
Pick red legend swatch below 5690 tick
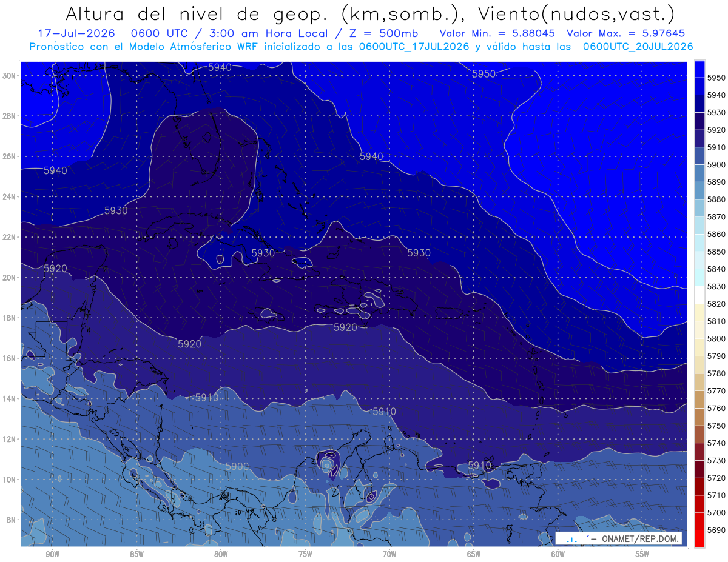(x=699, y=538)
